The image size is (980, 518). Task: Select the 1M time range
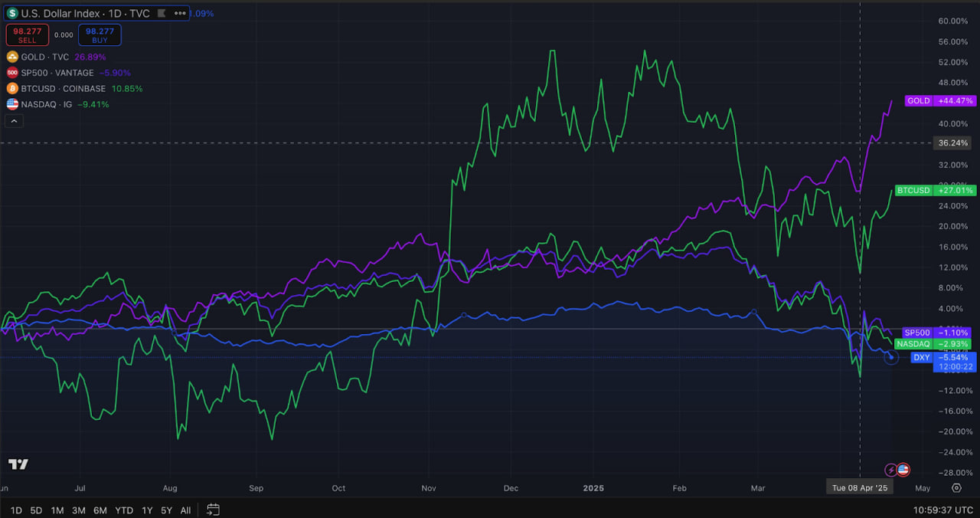click(x=57, y=510)
